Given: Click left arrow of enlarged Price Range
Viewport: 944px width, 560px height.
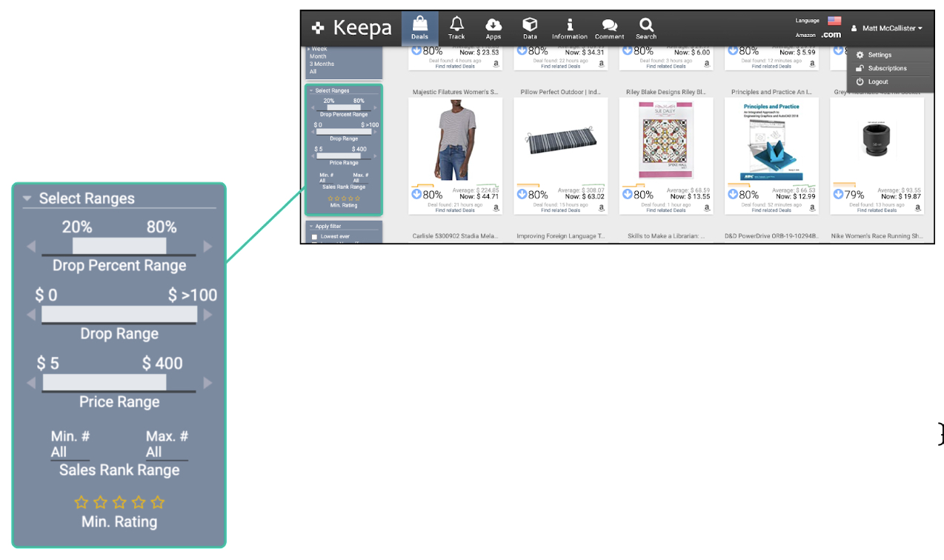Looking at the screenshot, I should (31, 383).
